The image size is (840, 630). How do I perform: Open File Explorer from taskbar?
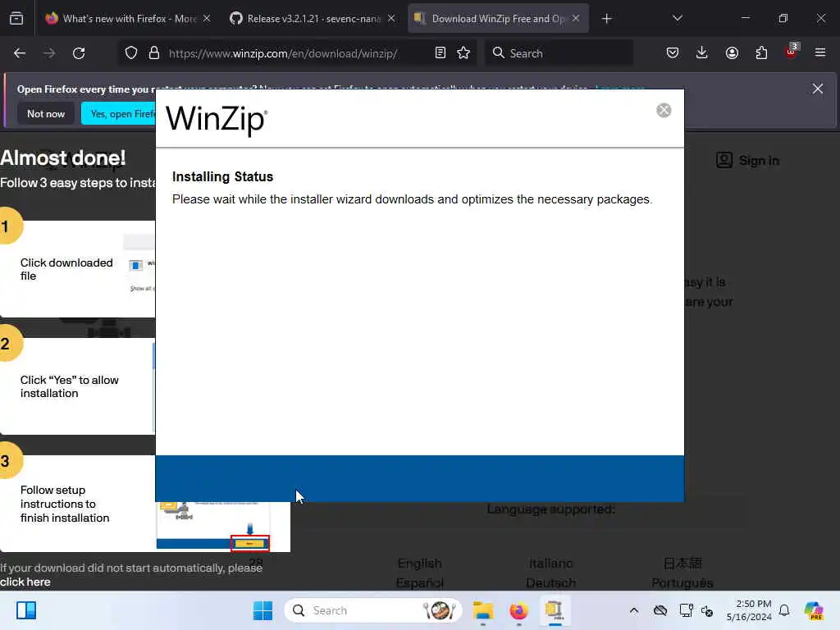[482, 610]
